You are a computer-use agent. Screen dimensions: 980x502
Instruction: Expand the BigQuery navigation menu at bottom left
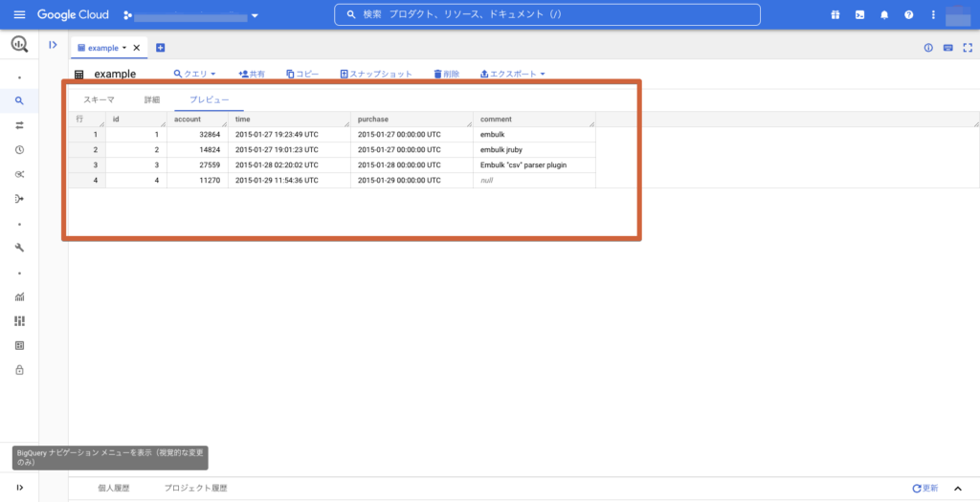pos(19,488)
